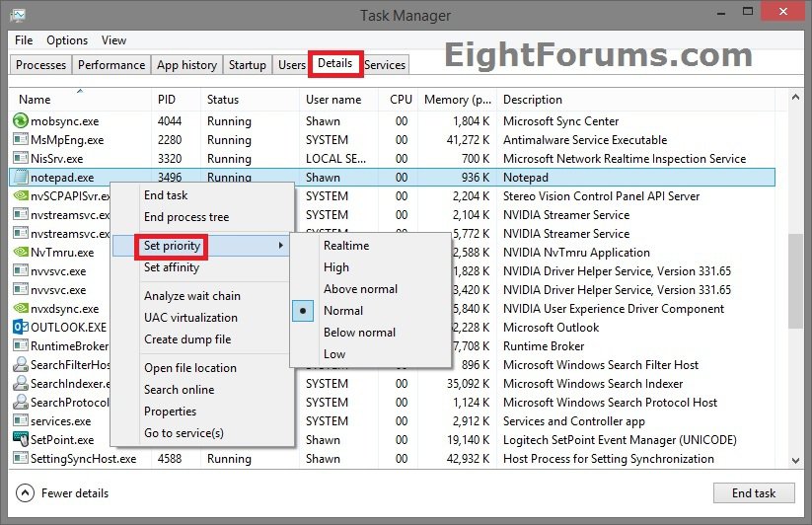Click the SearchIndexer.exe magnifier icon
Screen dimensions: 812x525
click(21, 384)
